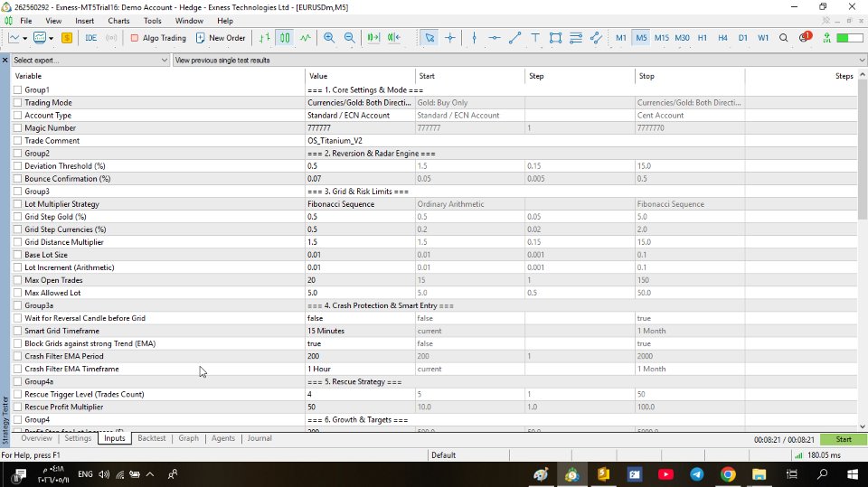Screen dimensions: 868x487
Task: Close the Strategy Tester panel
Action: (x=5, y=60)
